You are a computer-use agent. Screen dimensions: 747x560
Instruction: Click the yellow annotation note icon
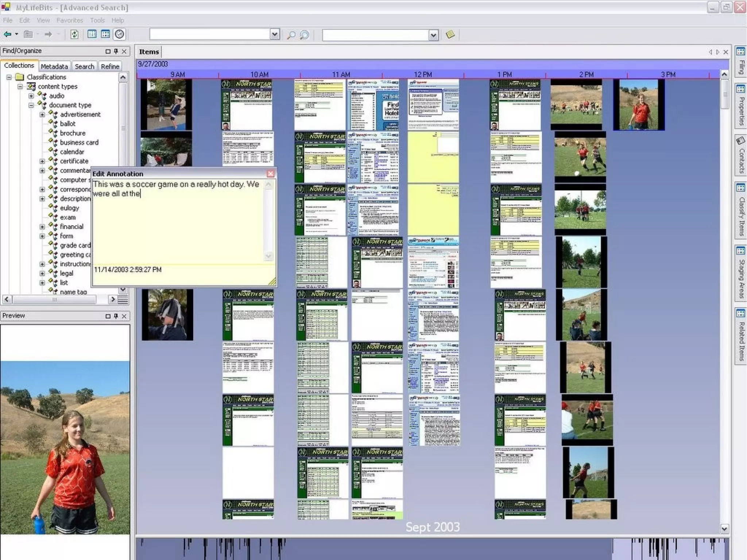pos(450,35)
